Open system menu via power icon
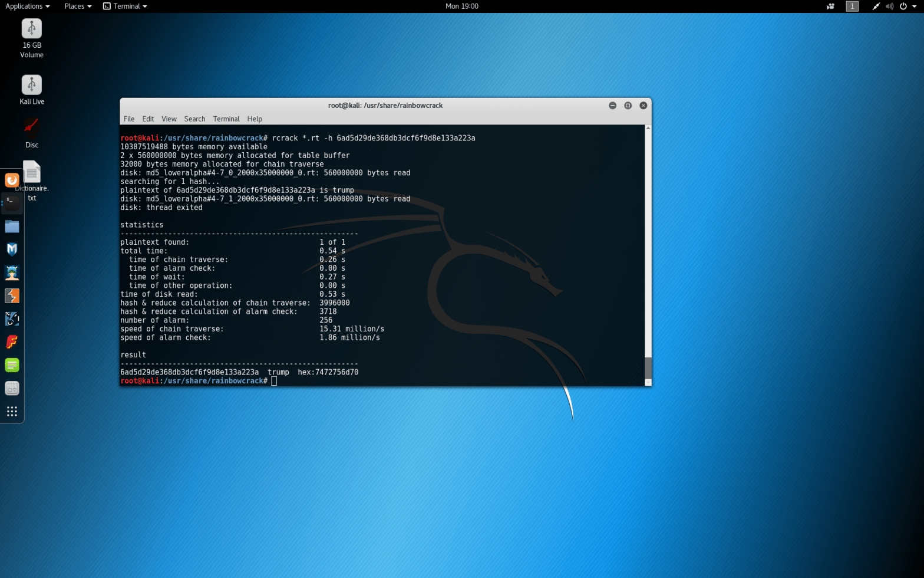924x578 pixels. pyautogui.click(x=903, y=6)
